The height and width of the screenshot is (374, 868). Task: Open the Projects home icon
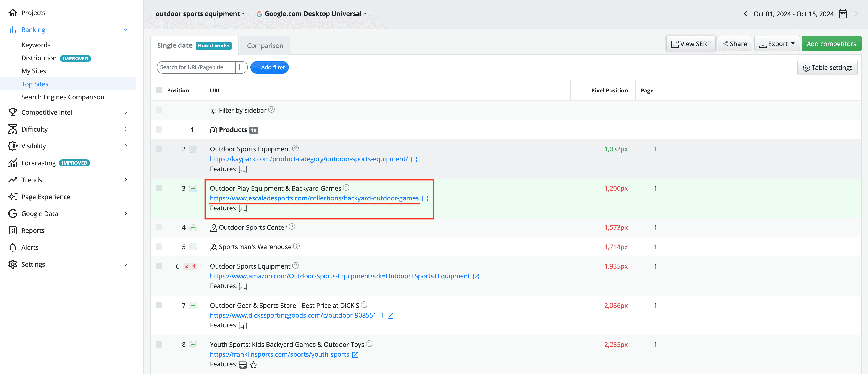coord(13,13)
